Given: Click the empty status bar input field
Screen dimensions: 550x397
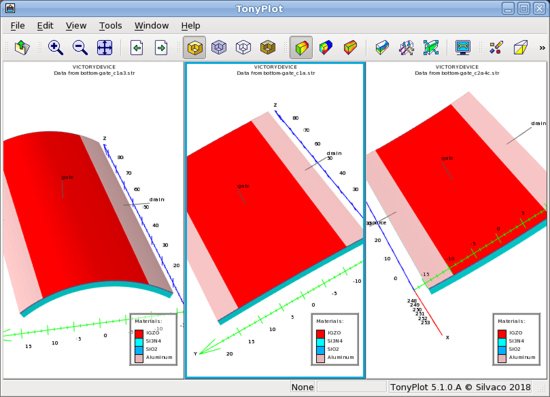Looking at the screenshot, I should 351,387.
